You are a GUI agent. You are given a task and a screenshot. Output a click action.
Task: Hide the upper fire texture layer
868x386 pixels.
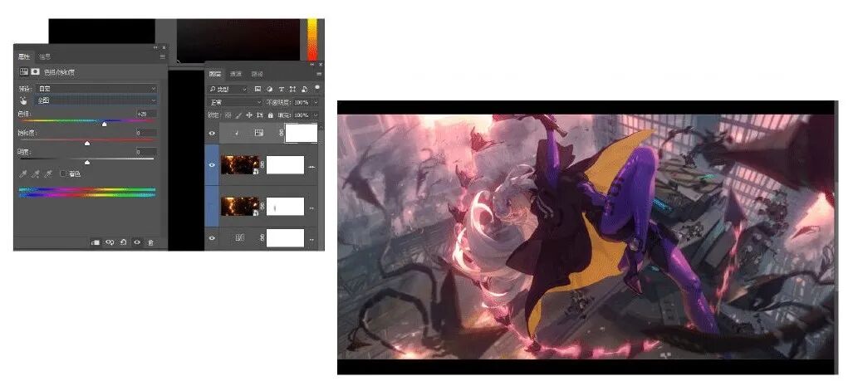(212, 165)
